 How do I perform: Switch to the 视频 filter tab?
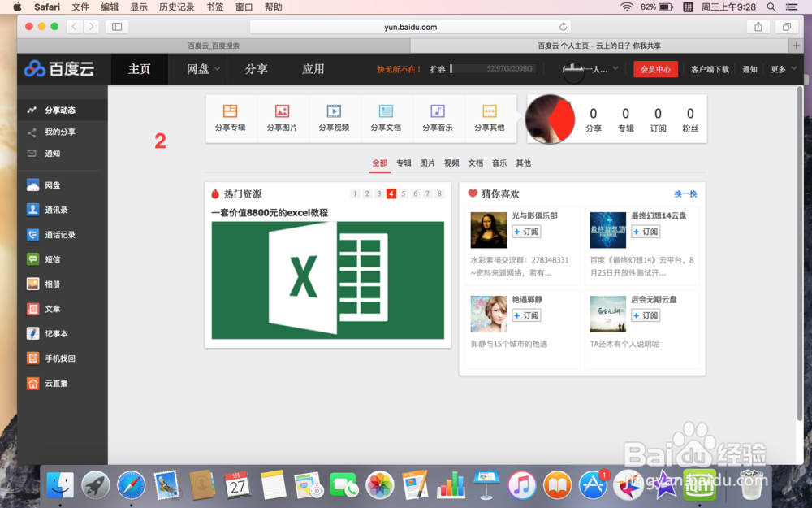[x=451, y=163]
